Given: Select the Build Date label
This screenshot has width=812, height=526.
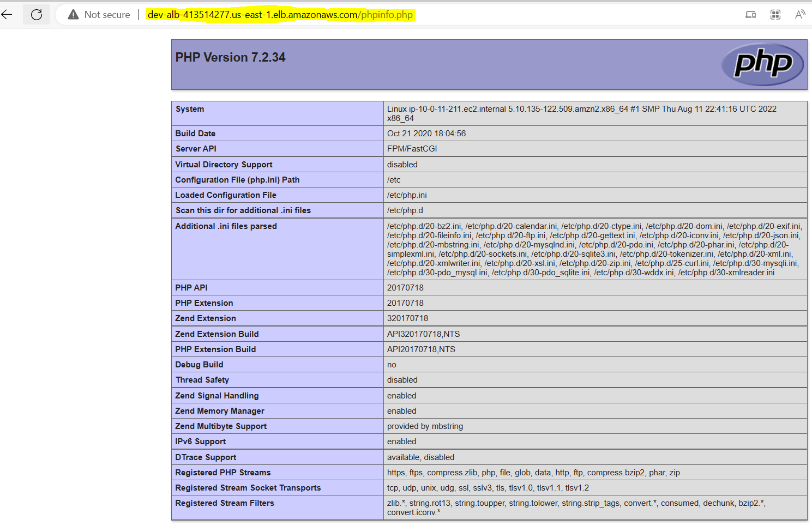Looking at the screenshot, I should point(195,134).
